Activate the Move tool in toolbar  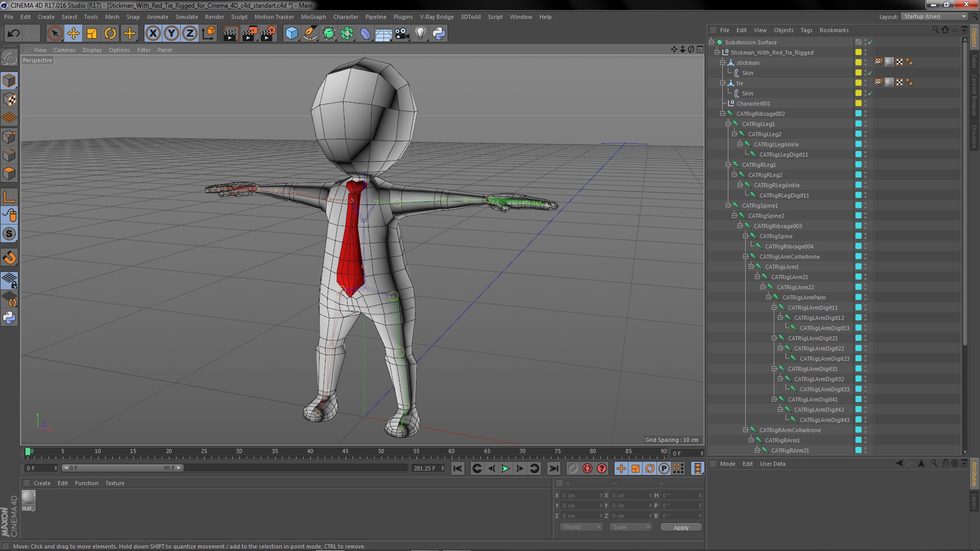pos(73,34)
